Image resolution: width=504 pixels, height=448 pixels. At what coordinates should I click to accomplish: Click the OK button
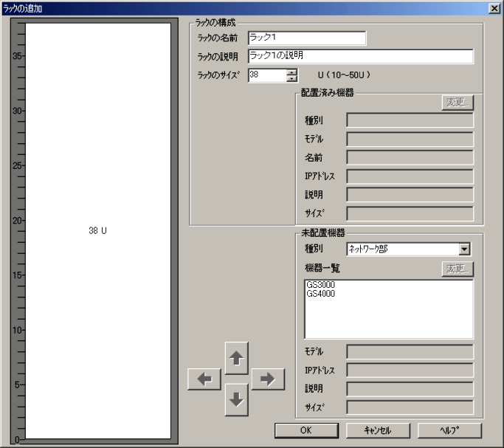click(x=306, y=430)
